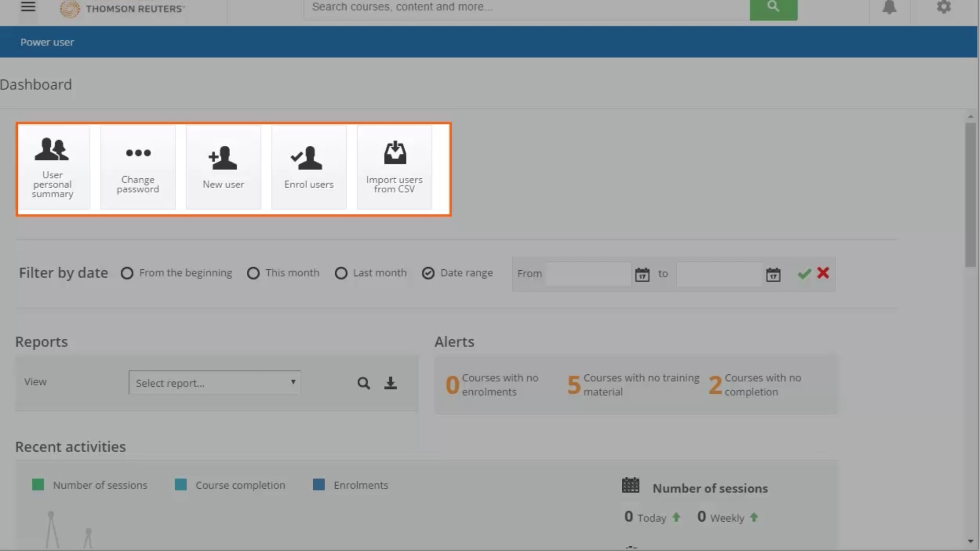Screen dimensions: 980x551
Task: Confirm date range with green checkmark
Action: click(804, 273)
